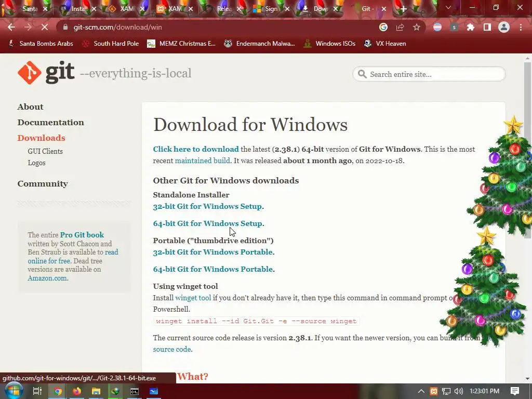Stop loading the current page
The image size is (532, 399).
(45, 27)
